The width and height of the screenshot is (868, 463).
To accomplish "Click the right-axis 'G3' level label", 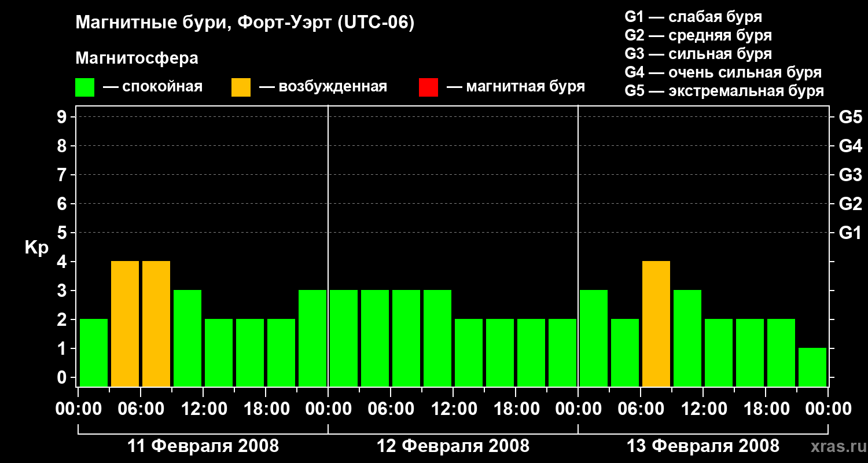I will pos(850,175).
